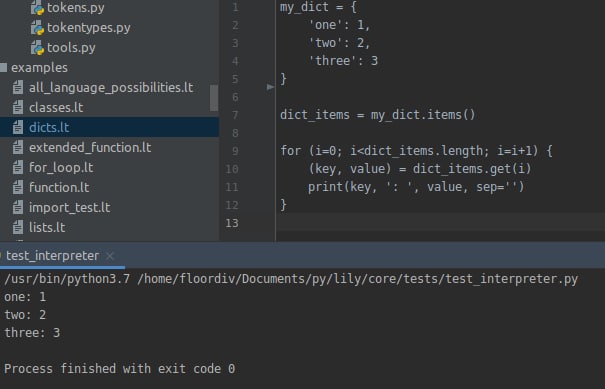Click file icon of extended_function.lt
Viewport: 605px width, 389px height.
coord(18,147)
